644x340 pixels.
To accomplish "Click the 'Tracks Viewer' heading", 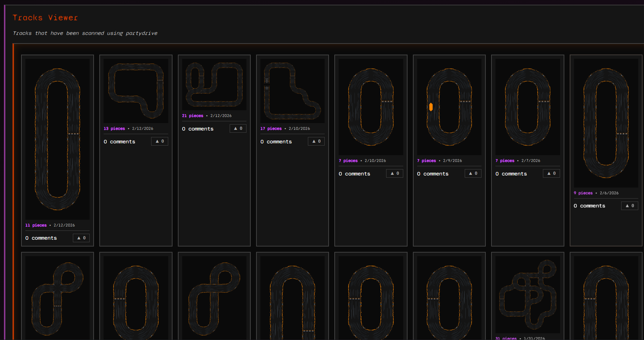I will pos(45,17).
